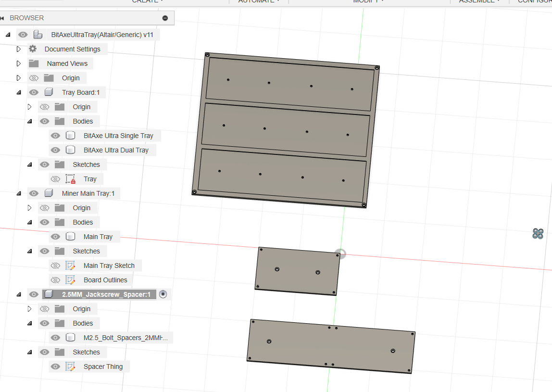The height and width of the screenshot is (392, 552).
Task: Collapse the Tray Board:1 tree node
Action: coord(19,92)
